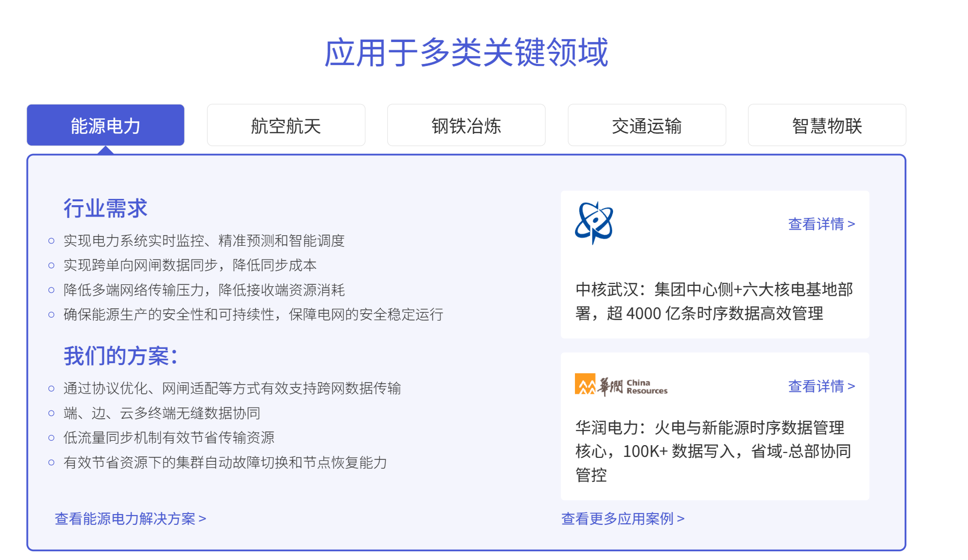
Task: Click the CNNC atom logo icon
Action: pos(594,223)
